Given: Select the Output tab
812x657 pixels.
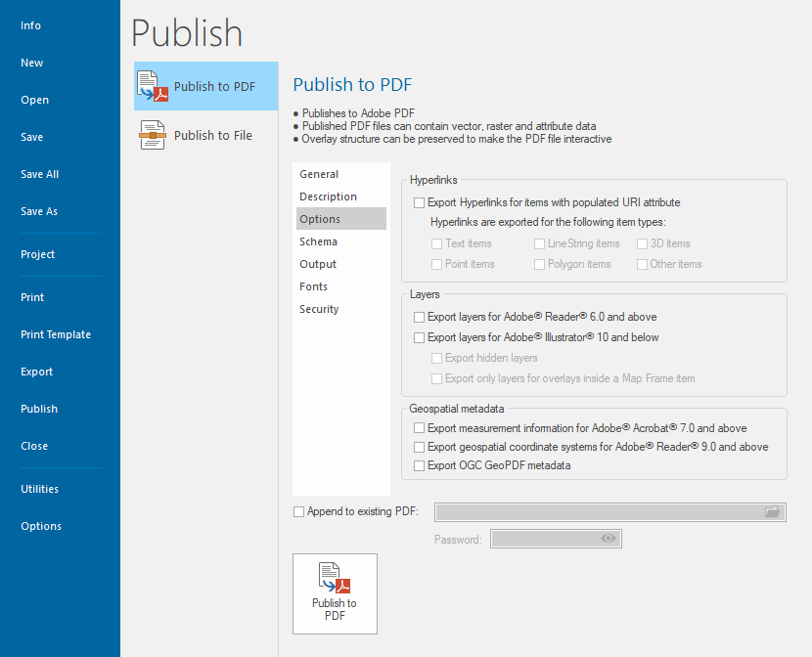Looking at the screenshot, I should (317, 263).
